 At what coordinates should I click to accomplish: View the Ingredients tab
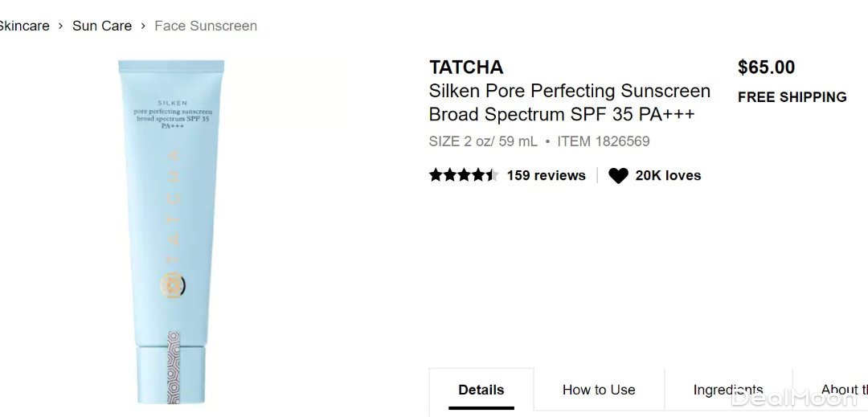point(727,390)
